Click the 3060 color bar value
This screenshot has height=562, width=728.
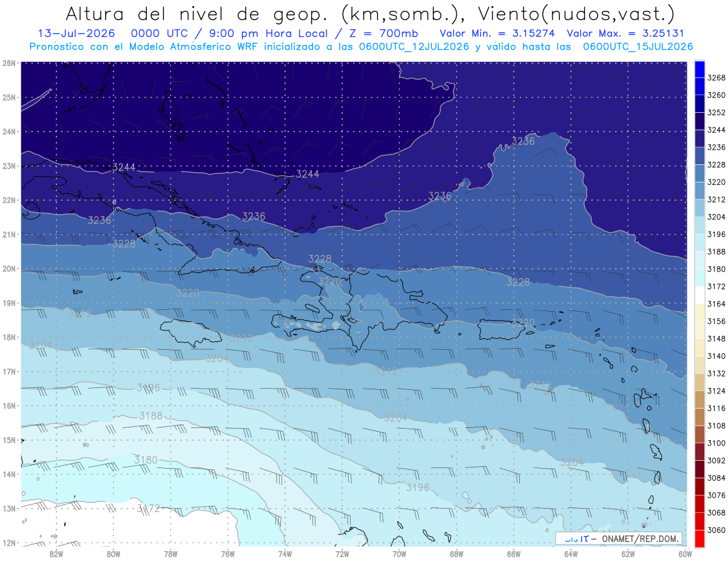[716, 530]
